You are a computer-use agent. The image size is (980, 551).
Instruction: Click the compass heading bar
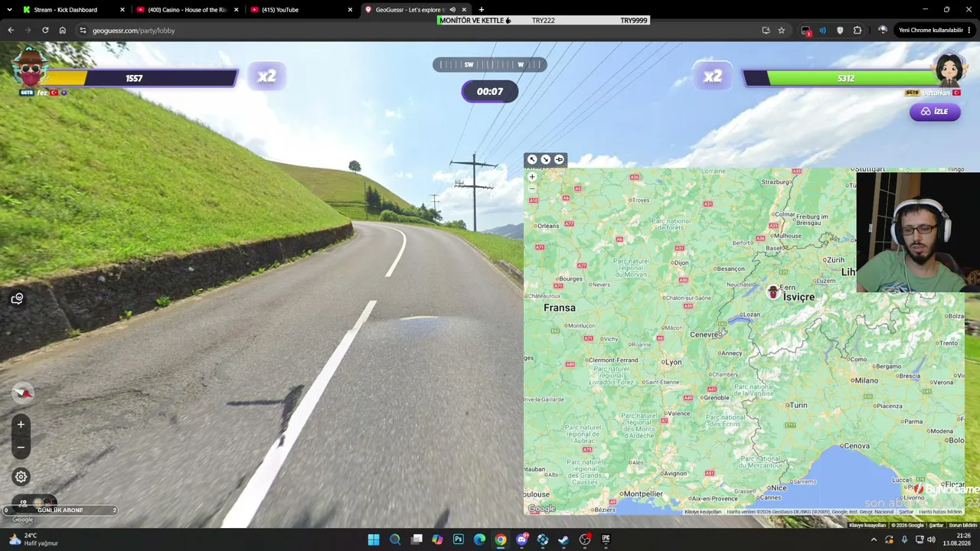click(x=490, y=65)
